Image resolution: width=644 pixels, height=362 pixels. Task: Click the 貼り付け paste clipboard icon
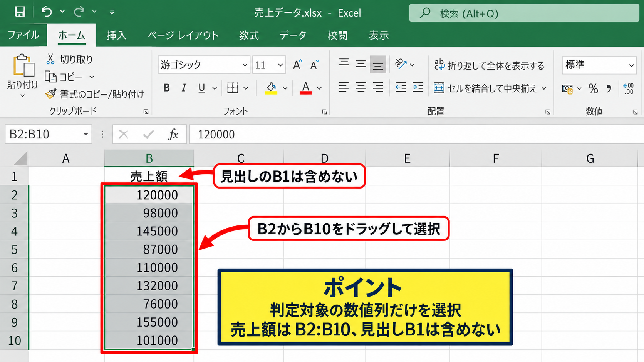coord(23,65)
